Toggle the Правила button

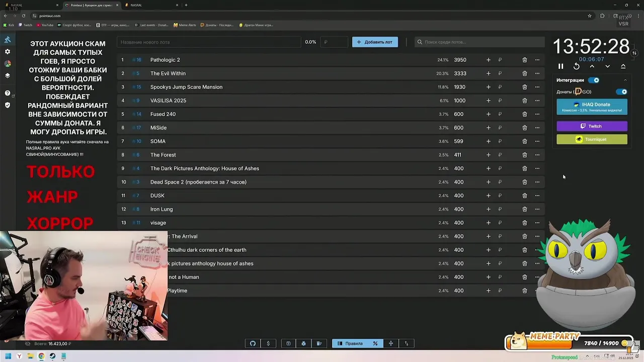pyautogui.click(x=350, y=343)
